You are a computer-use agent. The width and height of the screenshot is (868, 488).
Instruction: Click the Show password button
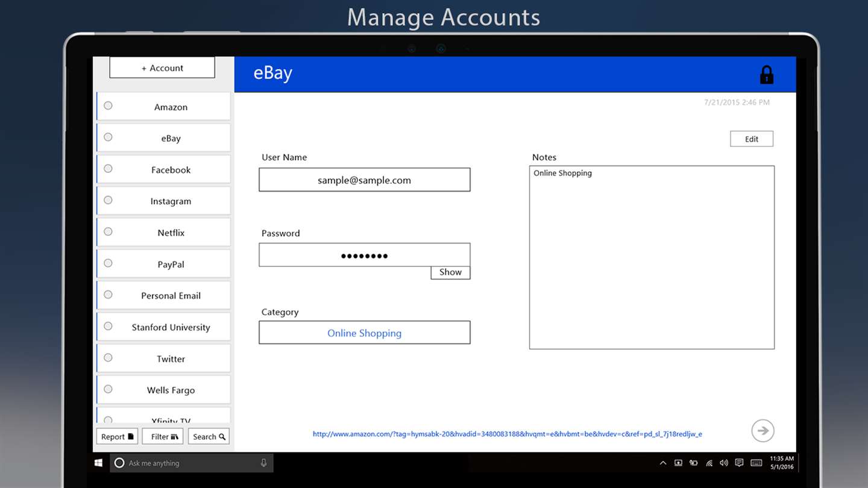click(x=450, y=272)
